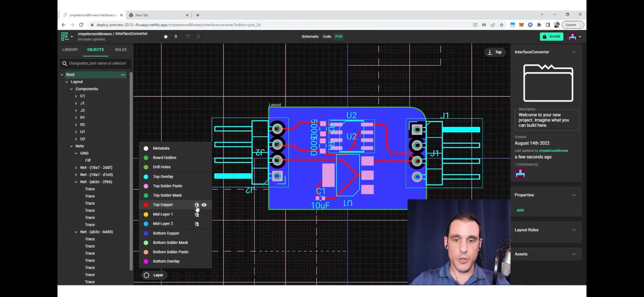Viewport: 644px width, 297px height.
Task: Click the contributor avatar icon
Action: pyautogui.click(x=520, y=173)
